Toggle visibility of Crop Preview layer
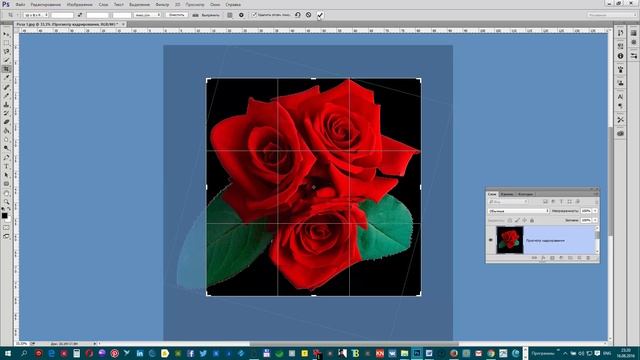This screenshot has width=640, height=360. click(491, 240)
